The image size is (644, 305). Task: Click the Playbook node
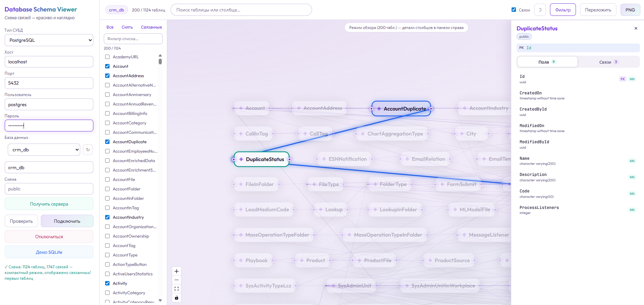coord(253,261)
